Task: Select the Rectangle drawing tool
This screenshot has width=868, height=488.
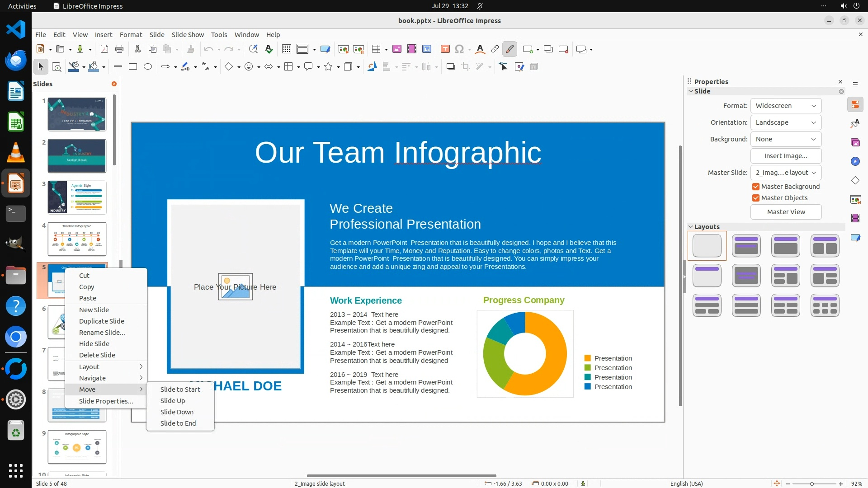Action: pyautogui.click(x=133, y=67)
